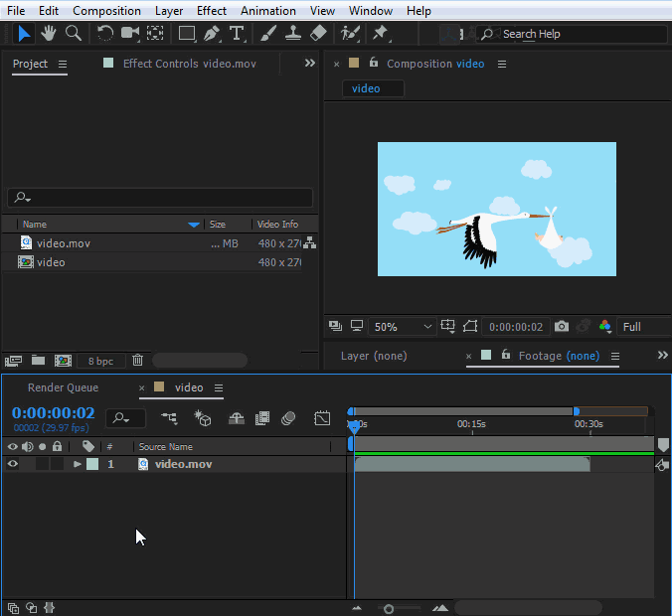
Task: Hide the video.mov layer eye switch
Action: tap(13, 464)
